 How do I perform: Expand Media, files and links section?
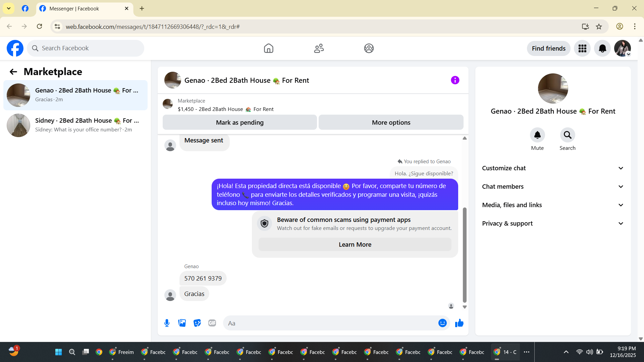pyautogui.click(x=553, y=205)
